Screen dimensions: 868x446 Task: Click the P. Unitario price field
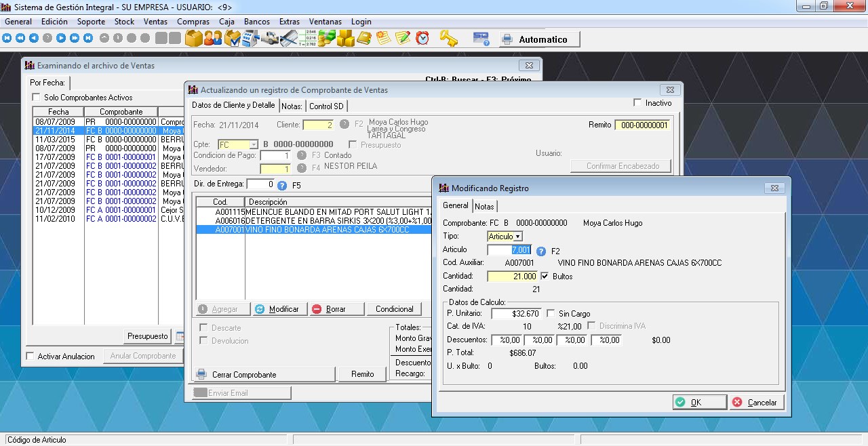pos(515,314)
